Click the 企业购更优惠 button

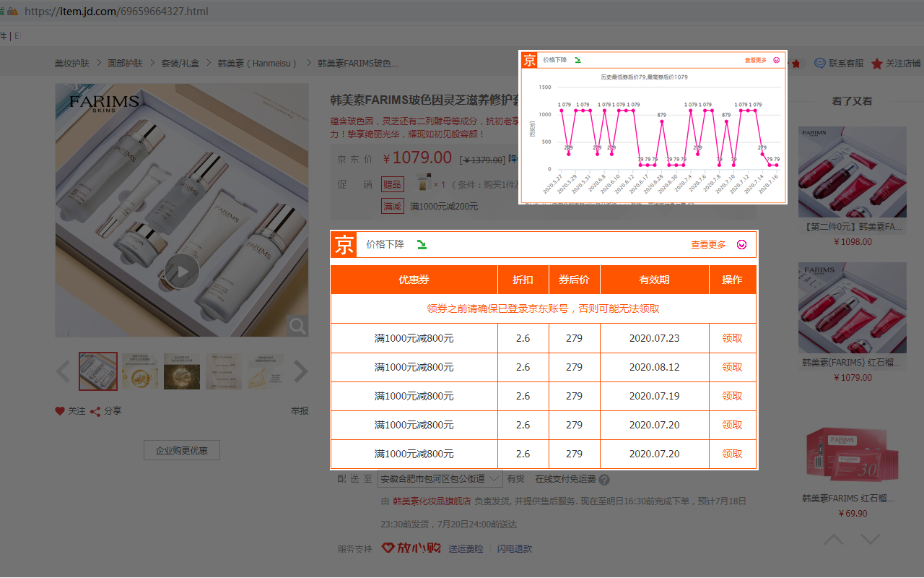pos(182,450)
